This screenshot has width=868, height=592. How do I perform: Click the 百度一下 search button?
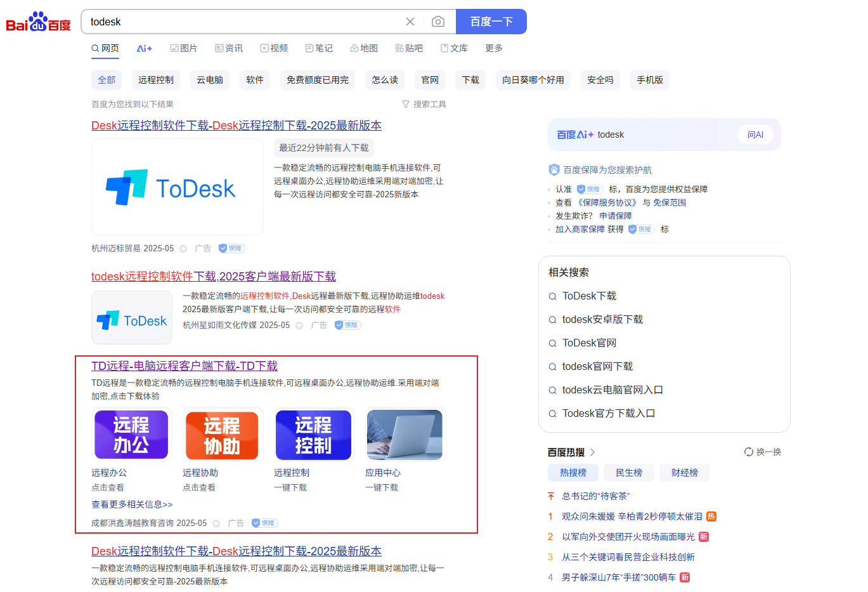(491, 22)
